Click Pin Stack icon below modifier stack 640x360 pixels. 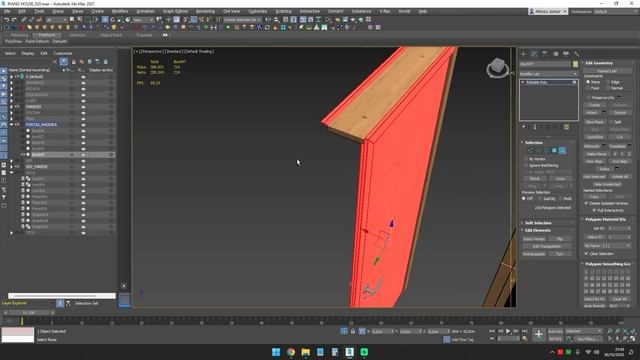(524, 127)
